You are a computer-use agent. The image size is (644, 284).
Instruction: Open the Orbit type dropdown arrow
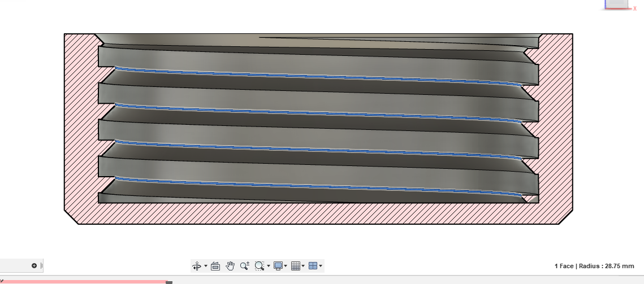click(x=206, y=266)
